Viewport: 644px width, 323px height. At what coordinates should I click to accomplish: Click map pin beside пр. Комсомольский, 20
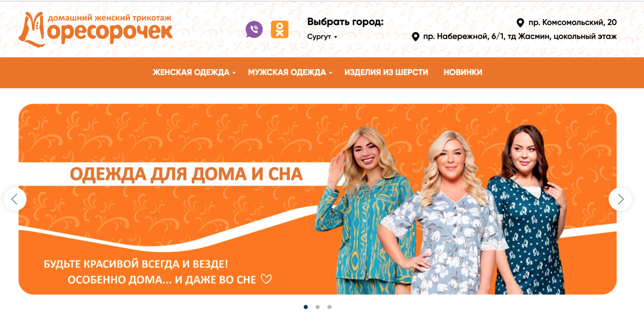(x=520, y=23)
